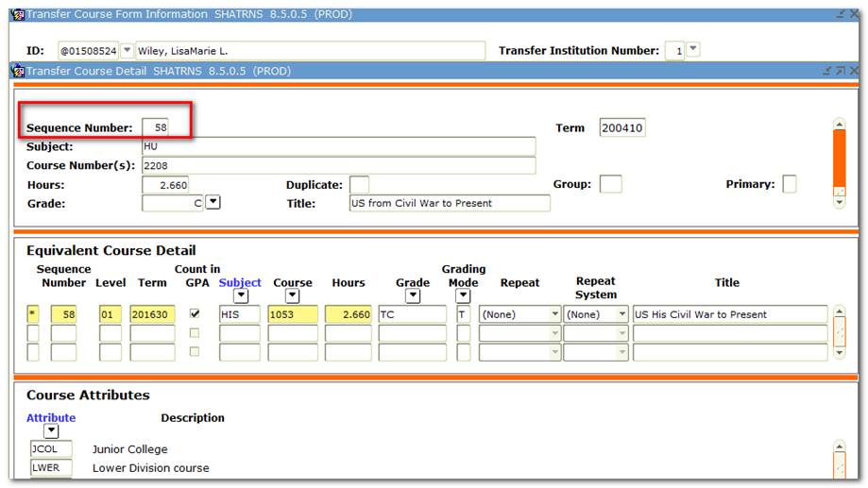This screenshot has width=868, height=488.
Task: Uncheck Count in GPA for HIS 1053
Action: pos(196,314)
